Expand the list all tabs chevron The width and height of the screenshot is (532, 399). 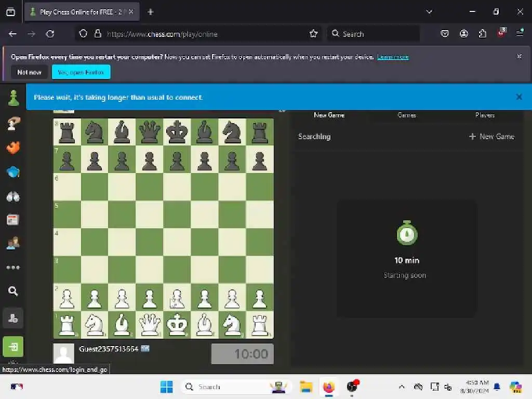429,12
